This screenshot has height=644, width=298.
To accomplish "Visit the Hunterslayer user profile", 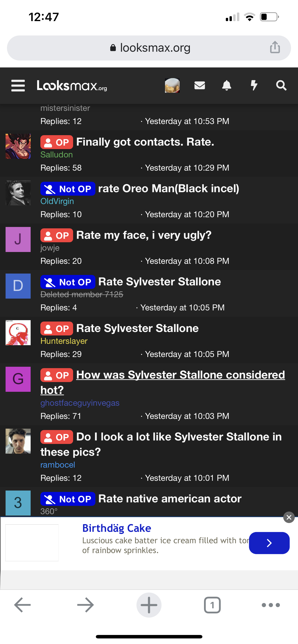I will point(64,341).
